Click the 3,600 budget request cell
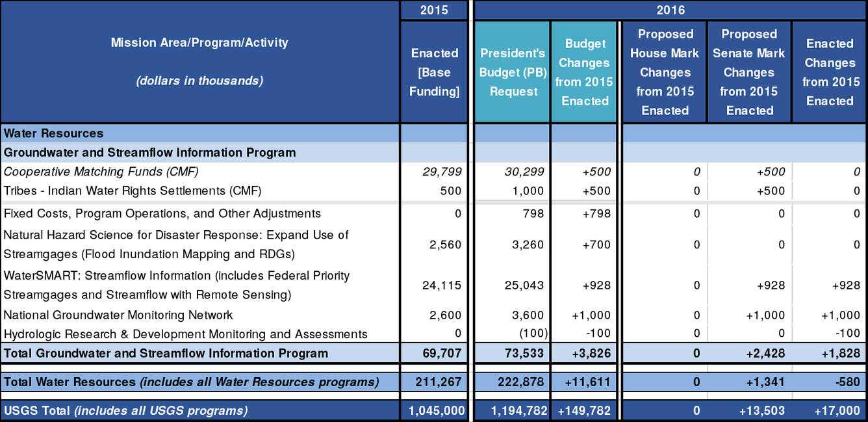 pyautogui.click(x=513, y=315)
